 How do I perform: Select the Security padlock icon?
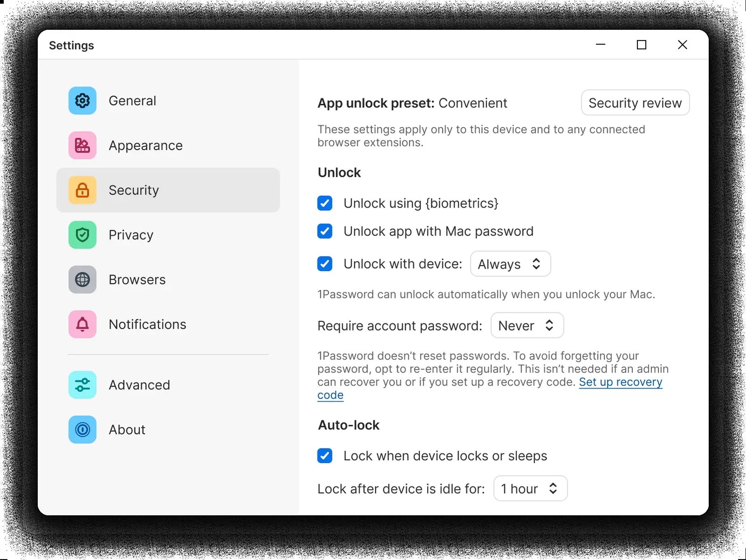click(82, 190)
